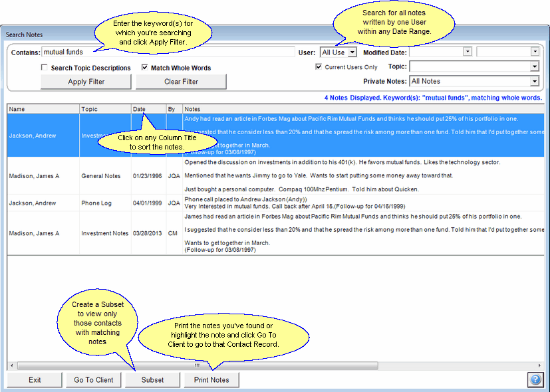This screenshot has height=392, width=550.
Task: Open the Private Notes dropdown
Action: pyautogui.click(x=534, y=81)
